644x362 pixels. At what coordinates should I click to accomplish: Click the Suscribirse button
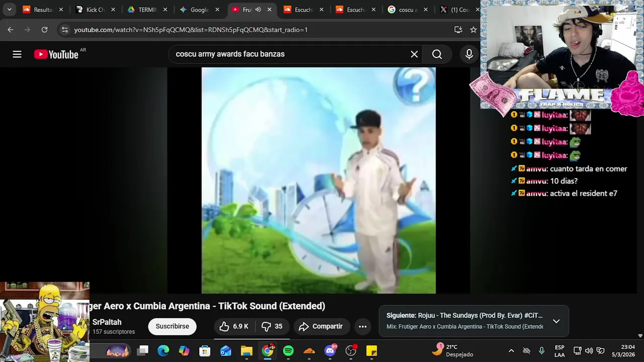click(172, 326)
